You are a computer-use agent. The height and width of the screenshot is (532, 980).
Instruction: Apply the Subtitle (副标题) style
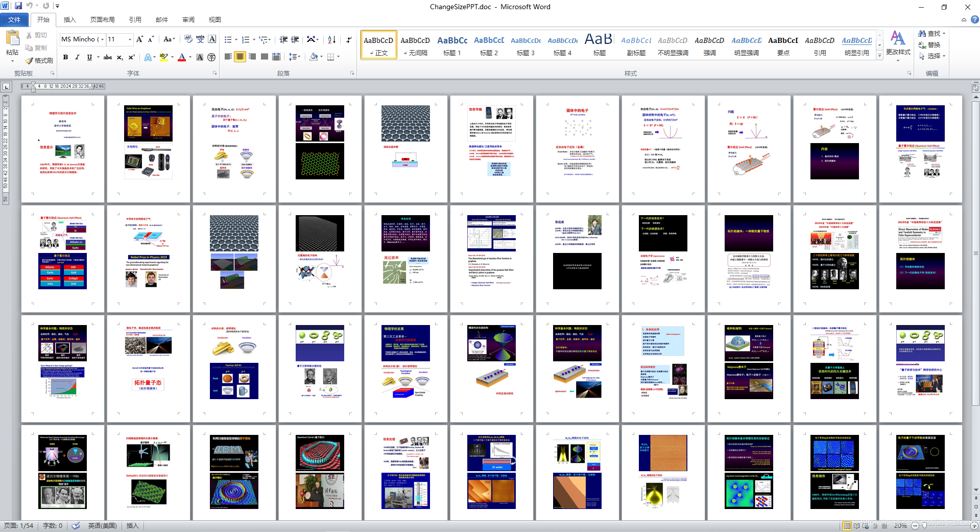[636, 45]
